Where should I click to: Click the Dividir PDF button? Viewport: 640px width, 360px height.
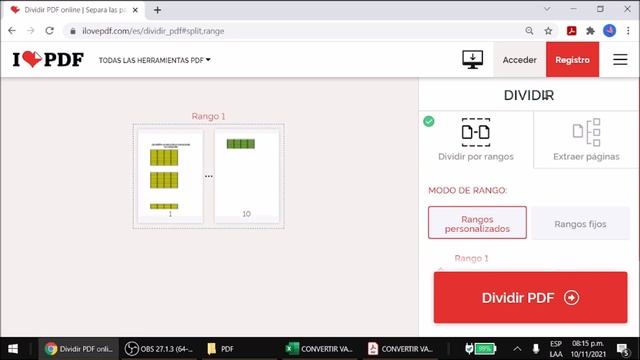[x=530, y=298]
